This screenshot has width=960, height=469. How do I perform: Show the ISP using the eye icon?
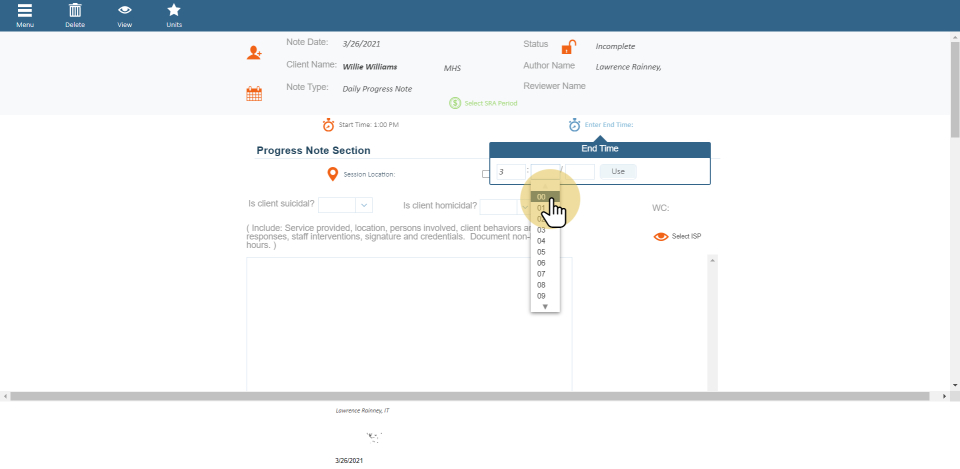coord(660,237)
